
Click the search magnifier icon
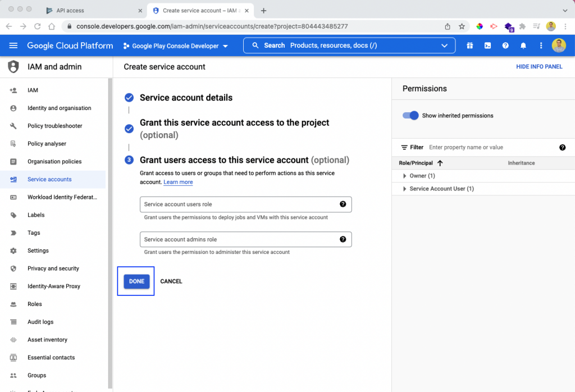point(255,45)
